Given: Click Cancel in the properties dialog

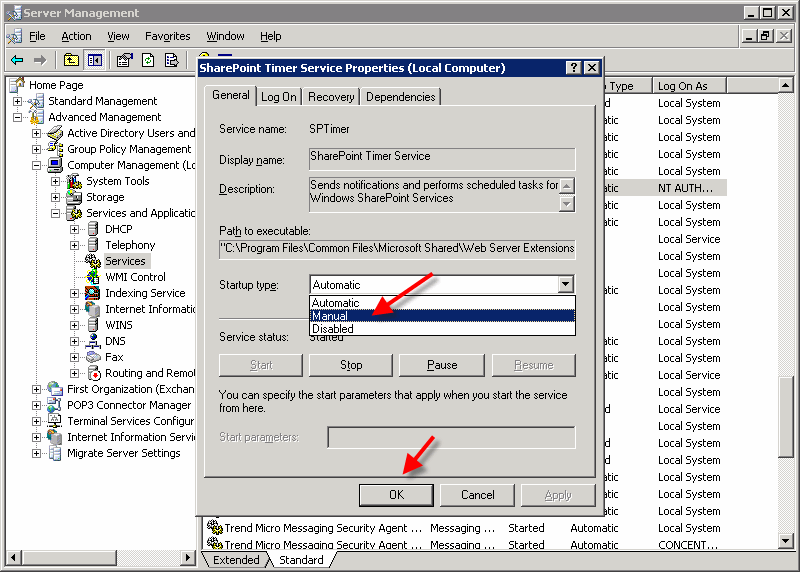Looking at the screenshot, I should click(478, 495).
